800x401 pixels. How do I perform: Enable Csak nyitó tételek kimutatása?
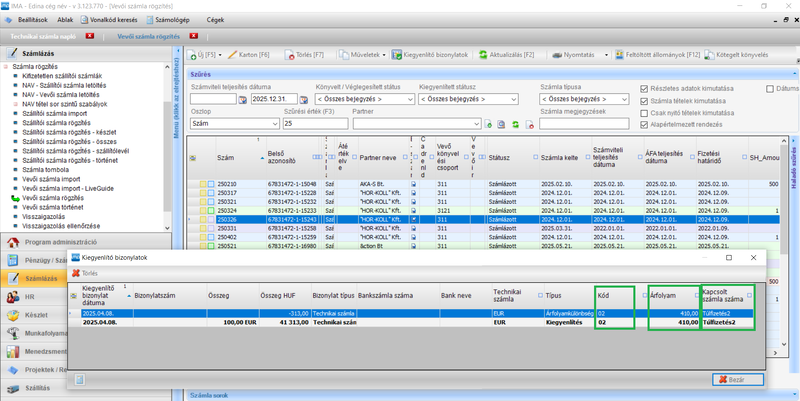click(645, 113)
